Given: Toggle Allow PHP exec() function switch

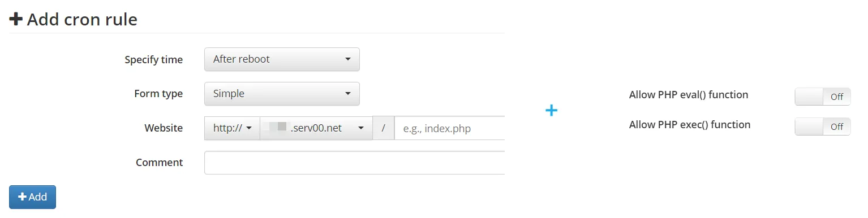Looking at the screenshot, I should tap(823, 127).
